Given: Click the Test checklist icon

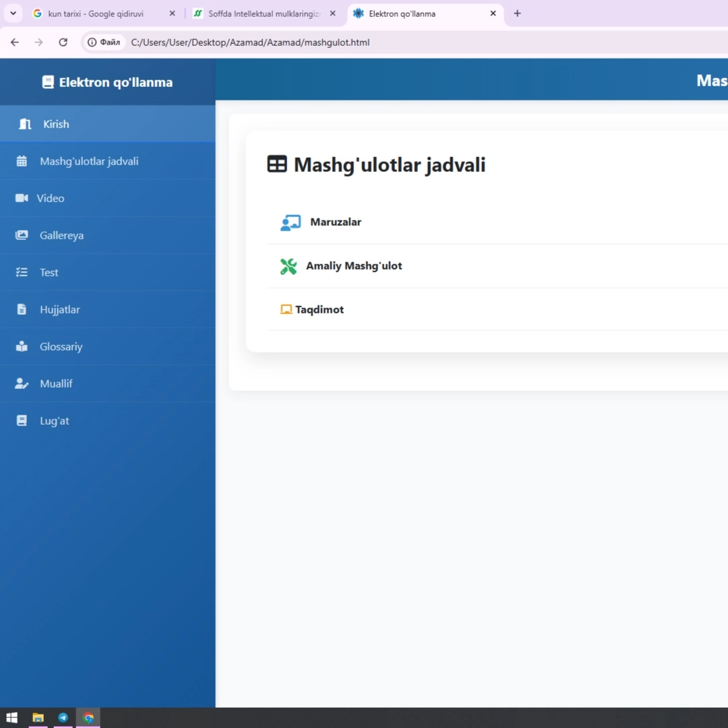Looking at the screenshot, I should click(x=22, y=272).
